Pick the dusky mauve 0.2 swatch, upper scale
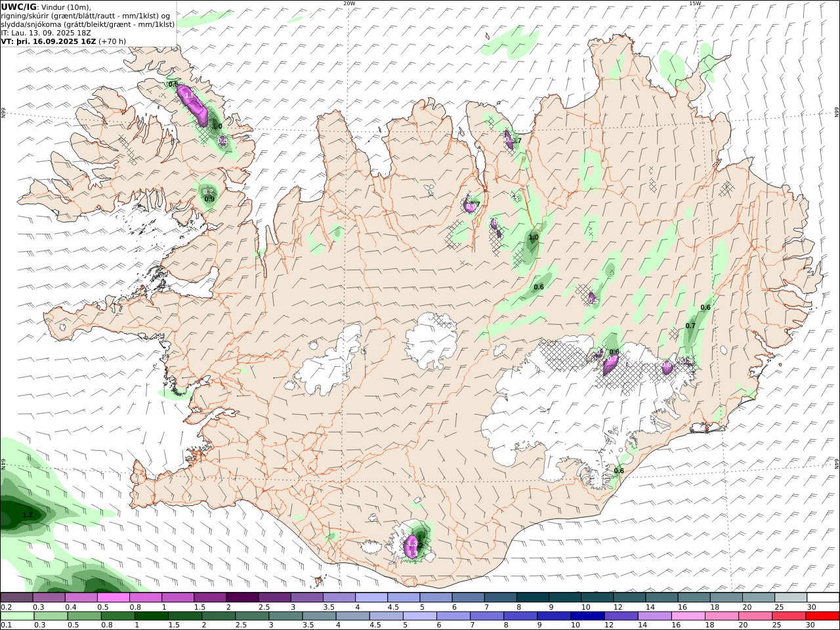The height and width of the screenshot is (630, 840). point(17,598)
